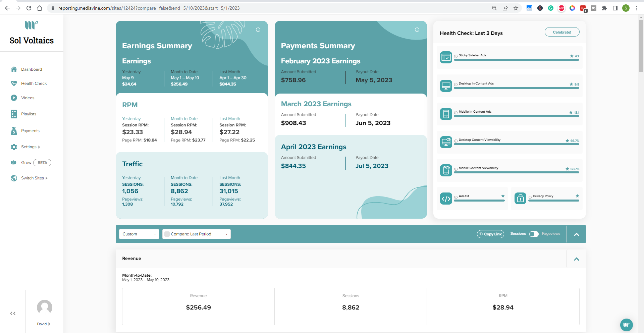Click the Sticky Sidebar Ads info icon

click(x=456, y=56)
